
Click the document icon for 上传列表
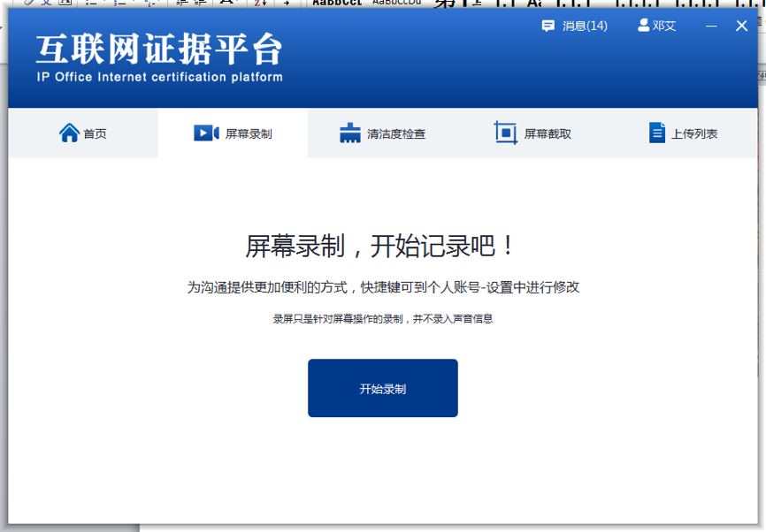[x=656, y=133]
